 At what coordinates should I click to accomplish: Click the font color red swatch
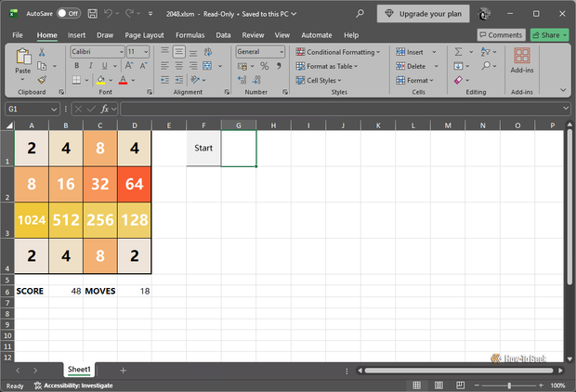coord(123,80)
